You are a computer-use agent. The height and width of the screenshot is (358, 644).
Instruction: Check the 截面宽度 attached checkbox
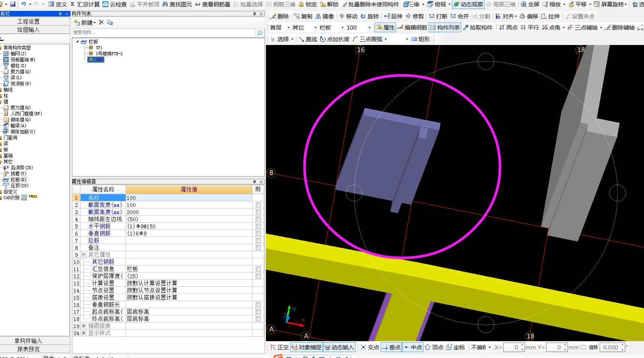258,205
